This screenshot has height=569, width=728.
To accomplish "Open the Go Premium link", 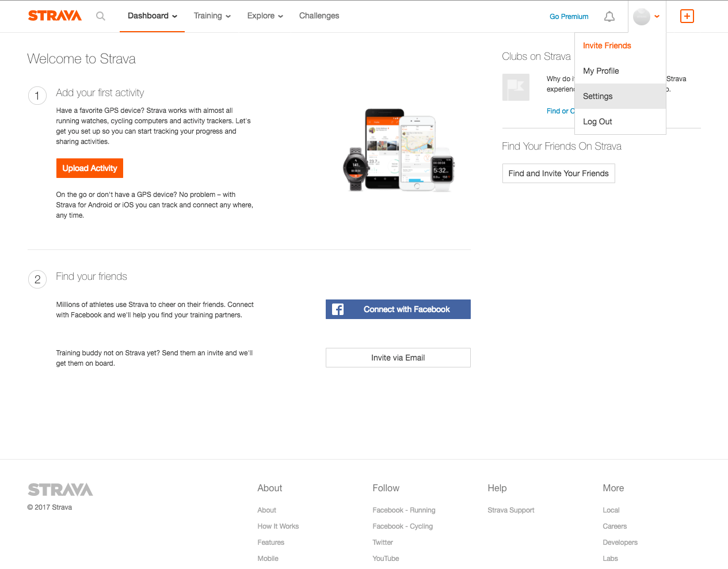I will pyautogui.click(x=569, y=17).
